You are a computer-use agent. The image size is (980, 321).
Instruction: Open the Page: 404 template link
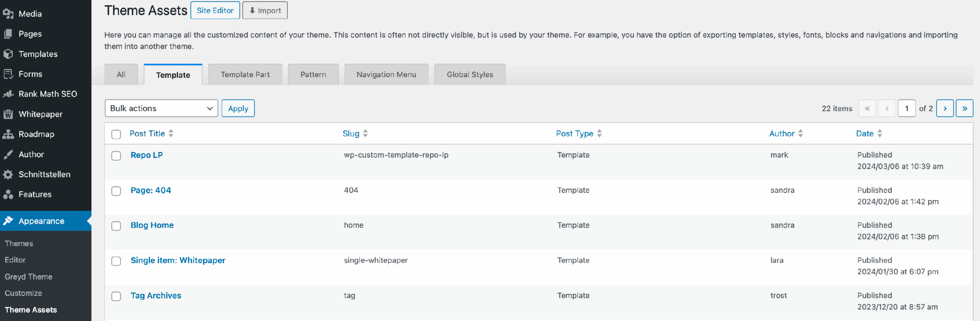tap(151, 190)
